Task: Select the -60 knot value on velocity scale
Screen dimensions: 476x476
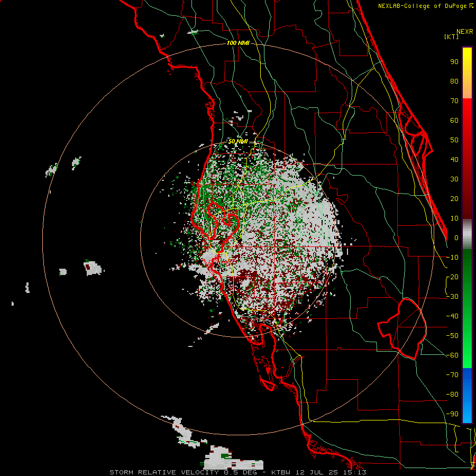Action: (452, 355)
